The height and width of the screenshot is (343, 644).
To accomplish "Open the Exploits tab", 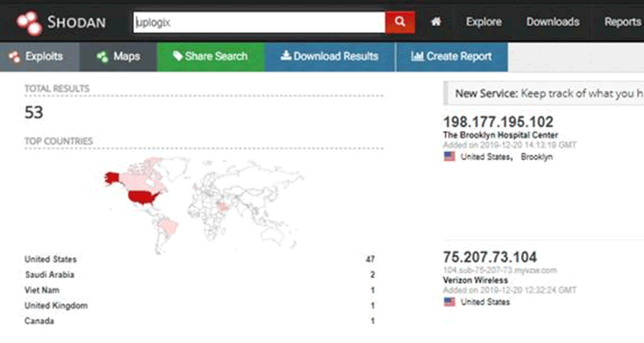I will tap(40, 57).
